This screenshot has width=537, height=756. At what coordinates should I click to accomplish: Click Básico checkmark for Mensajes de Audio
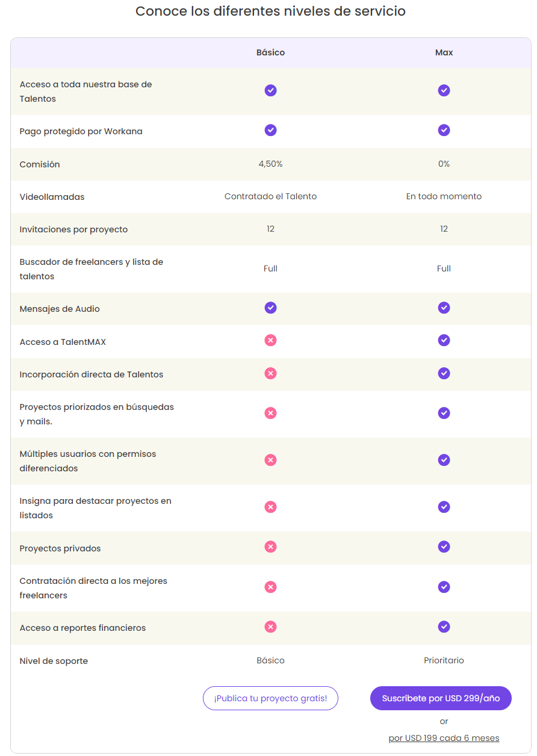tap(270, 308)
